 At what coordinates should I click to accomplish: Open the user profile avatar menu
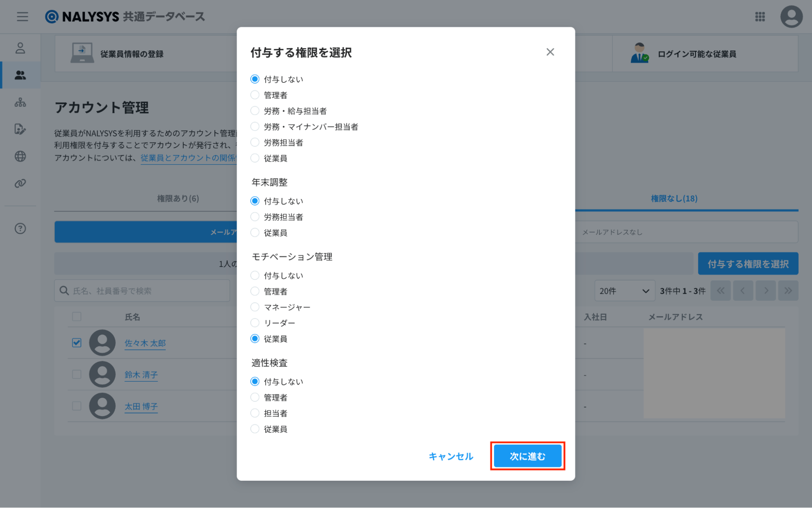791,17
